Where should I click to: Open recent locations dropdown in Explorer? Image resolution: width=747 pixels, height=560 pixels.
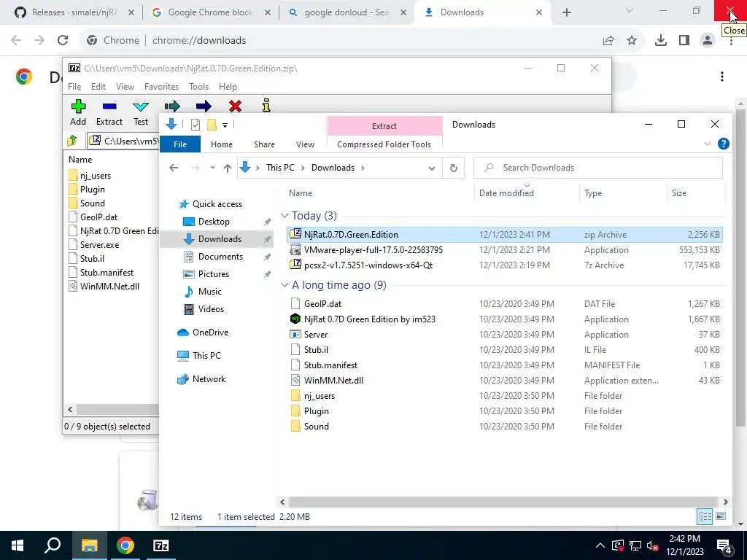tap(212, 168)
